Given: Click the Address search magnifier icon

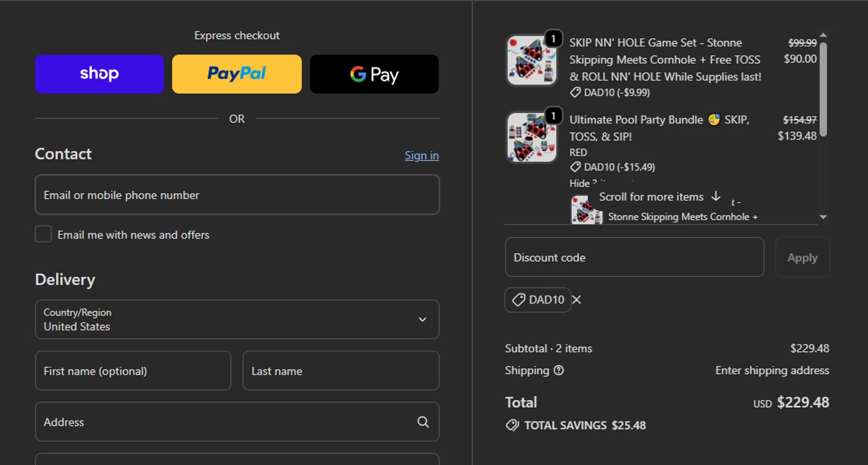Looking at the screenshot, I should coord(423,422).
